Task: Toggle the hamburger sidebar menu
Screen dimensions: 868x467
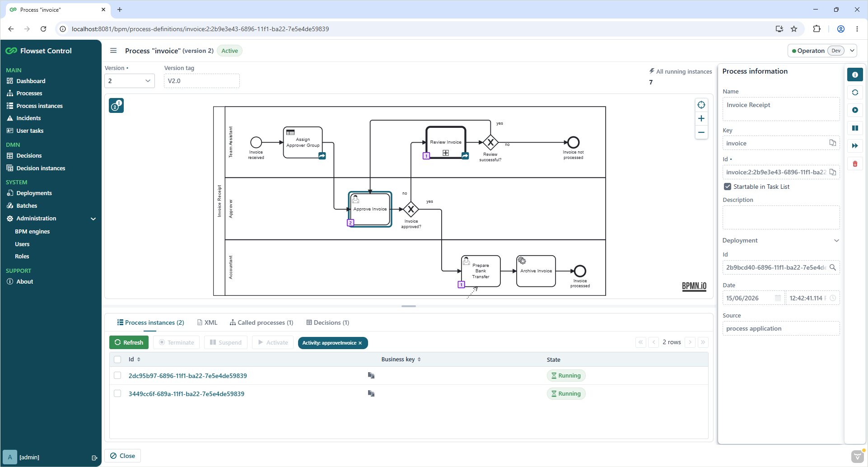Action: coord(113,51)
